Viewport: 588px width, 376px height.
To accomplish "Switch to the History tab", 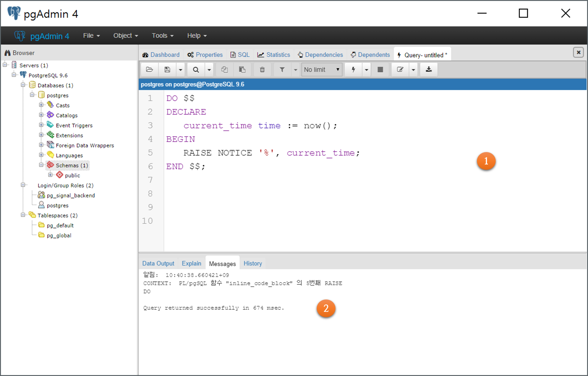I will tap(253, 263).
